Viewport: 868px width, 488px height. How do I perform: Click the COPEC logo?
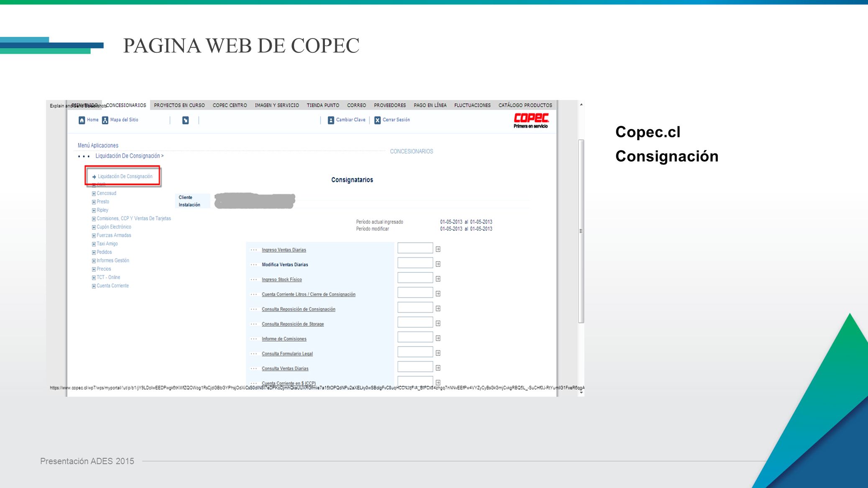pos(531,121)
